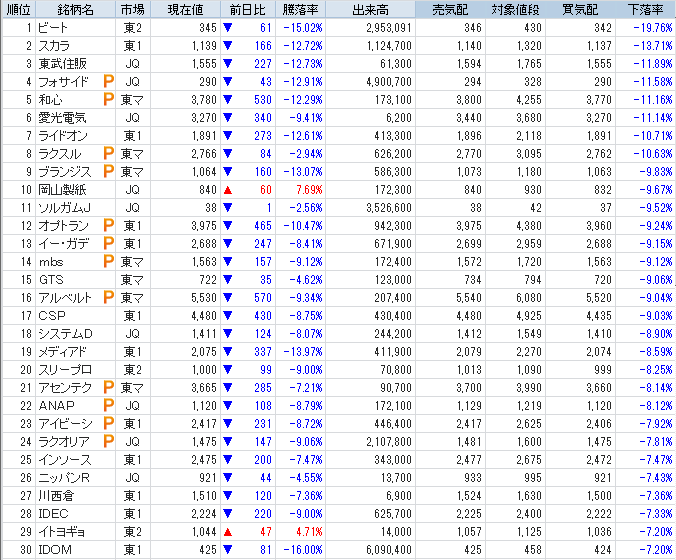Select the stock name メディアド
This screenshot has height=560, width=676.
point(63,352)
